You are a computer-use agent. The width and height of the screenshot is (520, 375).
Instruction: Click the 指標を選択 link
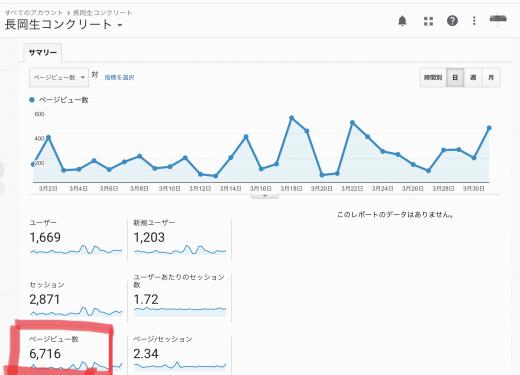point(119,77)
